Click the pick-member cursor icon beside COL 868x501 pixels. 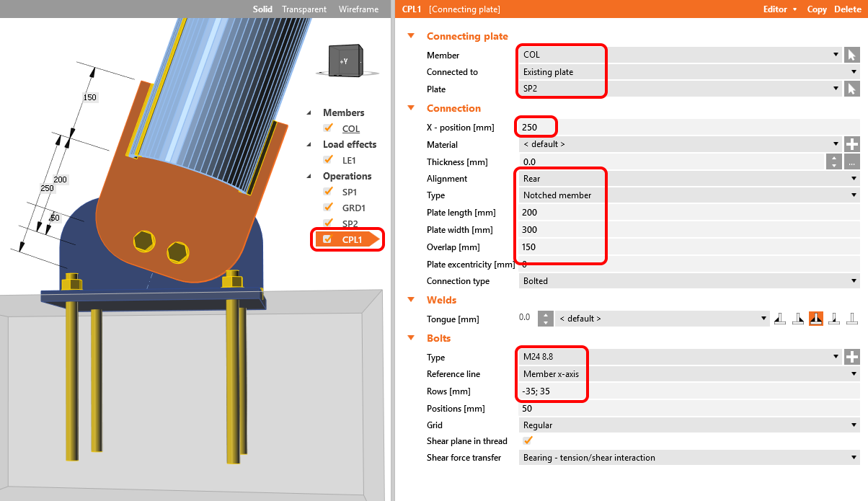point(852,55)
